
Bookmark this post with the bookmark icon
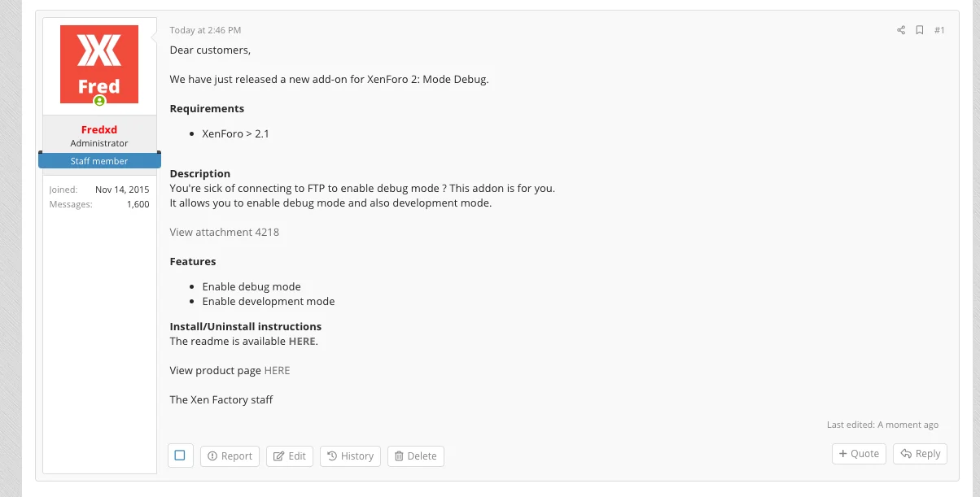tap(919, 30)
